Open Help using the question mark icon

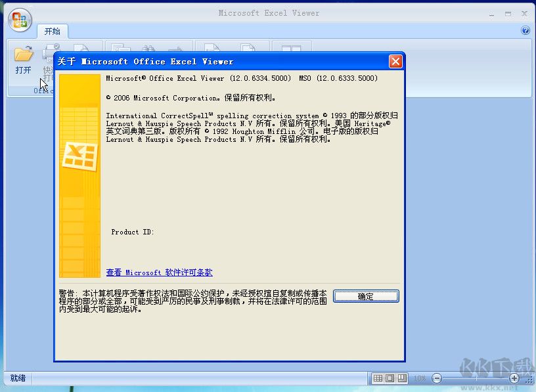point(525,30)
